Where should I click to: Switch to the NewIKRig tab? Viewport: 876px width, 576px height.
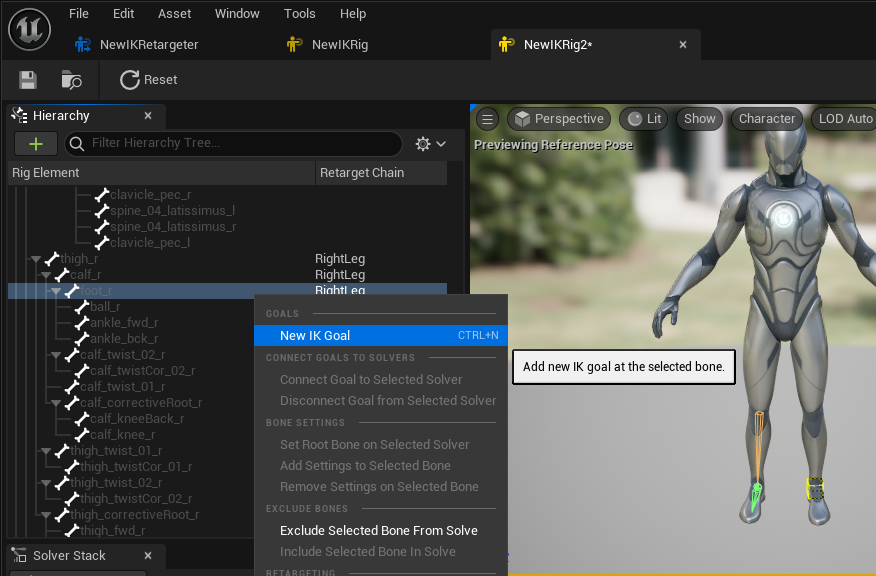(327, 45)
